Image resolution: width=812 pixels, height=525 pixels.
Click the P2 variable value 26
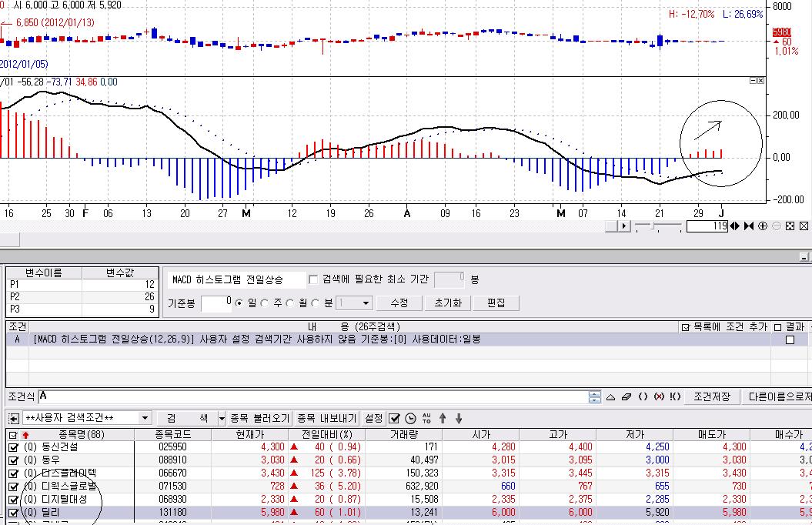[120, 296]
